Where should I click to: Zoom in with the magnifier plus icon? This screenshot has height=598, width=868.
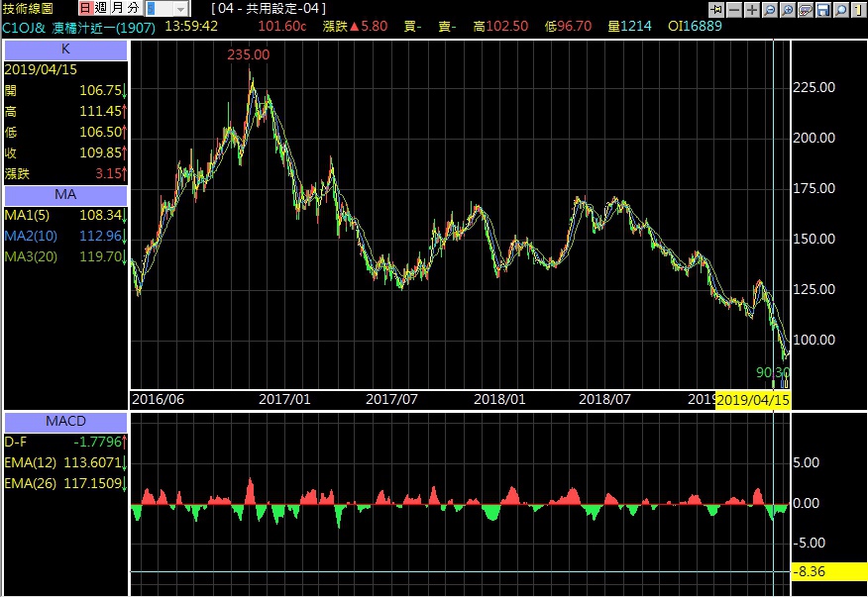[787, 9]
